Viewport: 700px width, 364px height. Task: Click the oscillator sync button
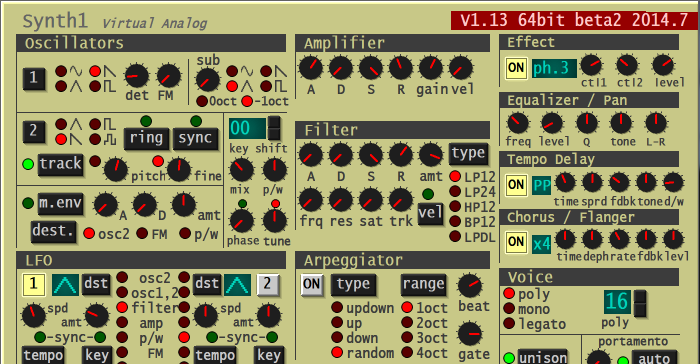tap(196, 138)
